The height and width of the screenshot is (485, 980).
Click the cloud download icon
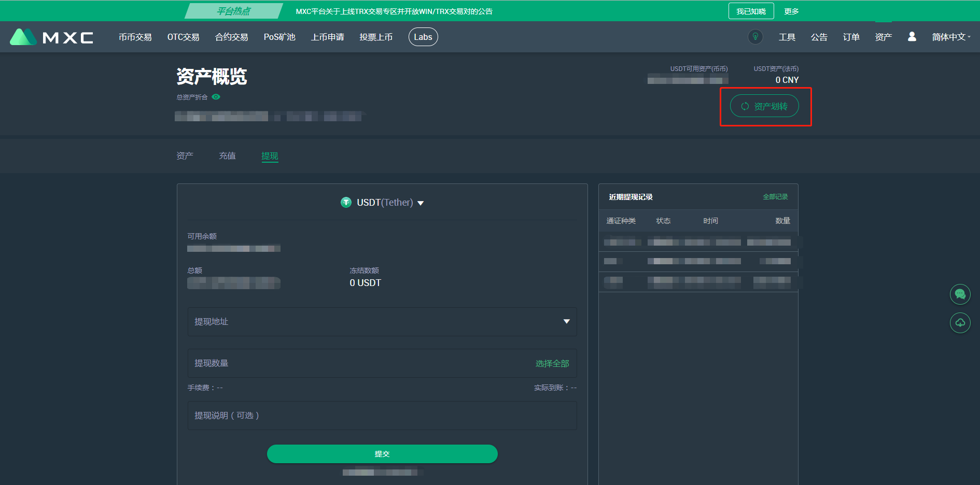pos(960,323)
